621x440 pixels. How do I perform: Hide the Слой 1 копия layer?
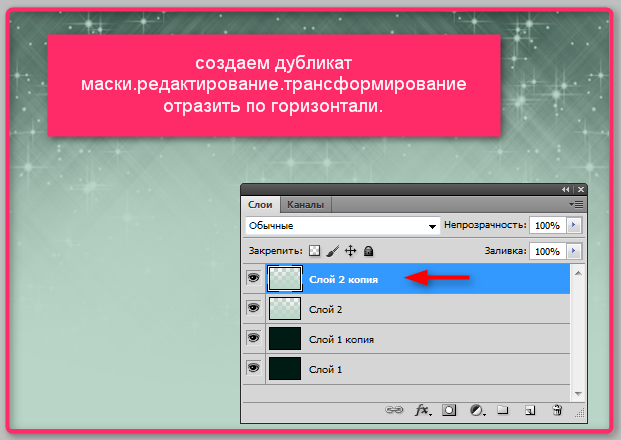(253, 338)
